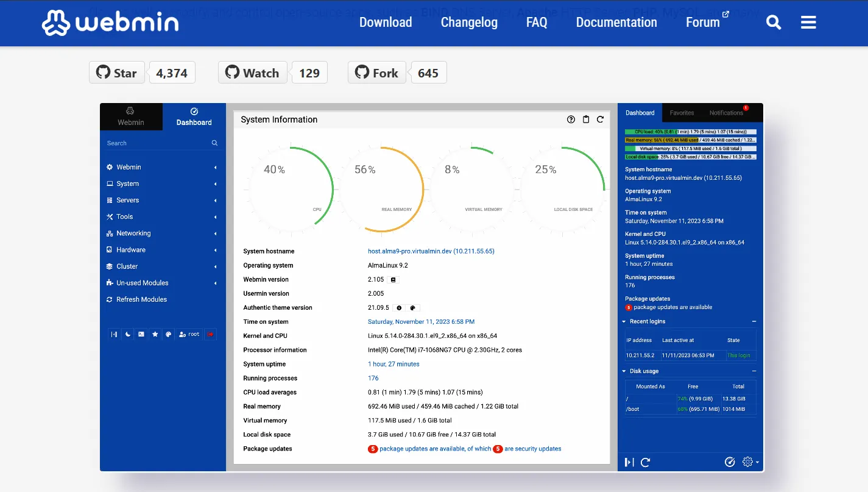Click the GitHub Fork button
The image size is (868, 492).
coord(376,73)
